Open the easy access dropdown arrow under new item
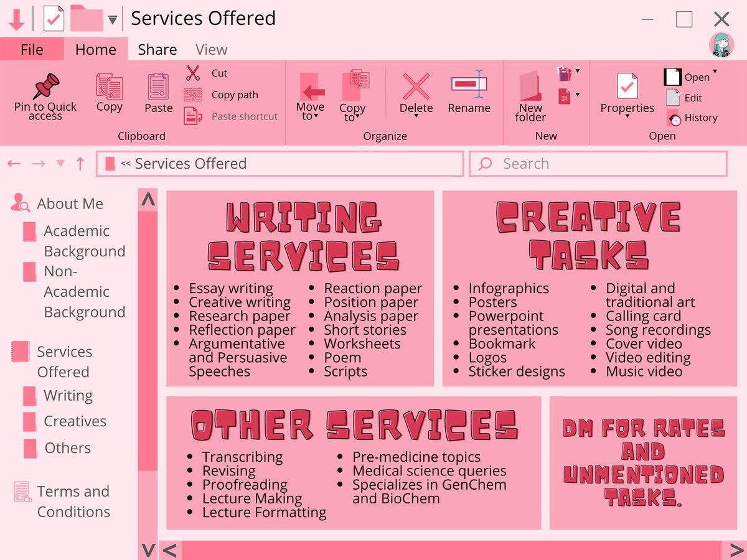This screenshot has width=747, height=560. 578,95
